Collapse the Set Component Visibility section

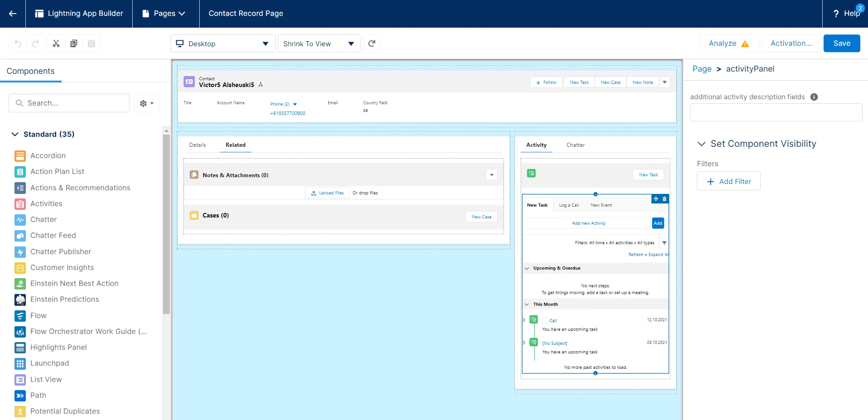[x=701, y=144]
